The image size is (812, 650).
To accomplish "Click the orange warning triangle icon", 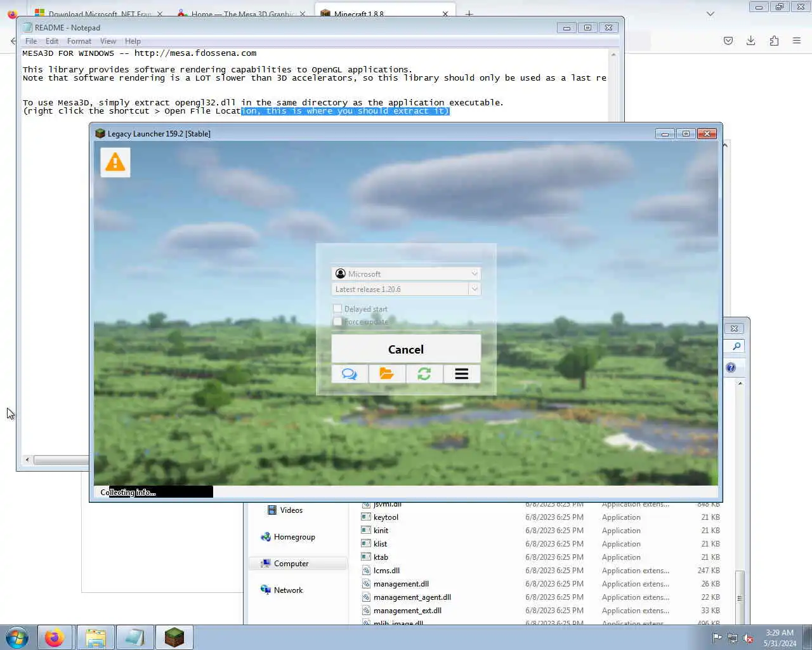I will tap(115, 162).
